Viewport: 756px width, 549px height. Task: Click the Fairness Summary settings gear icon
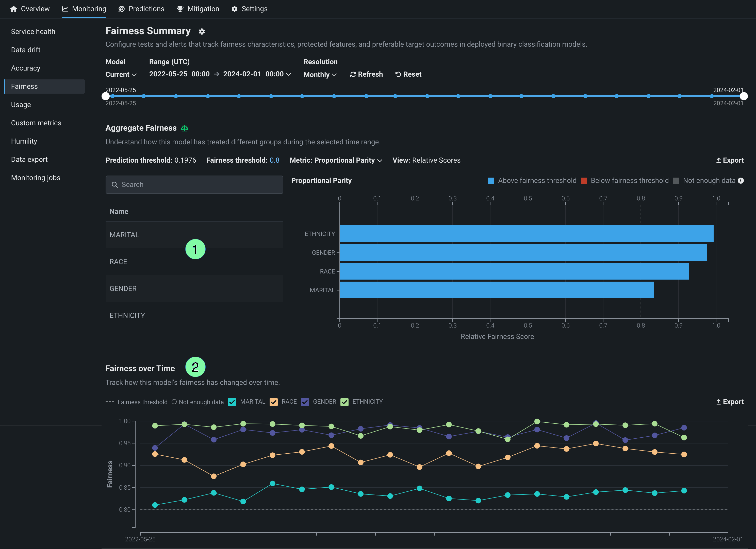[202, 32]
